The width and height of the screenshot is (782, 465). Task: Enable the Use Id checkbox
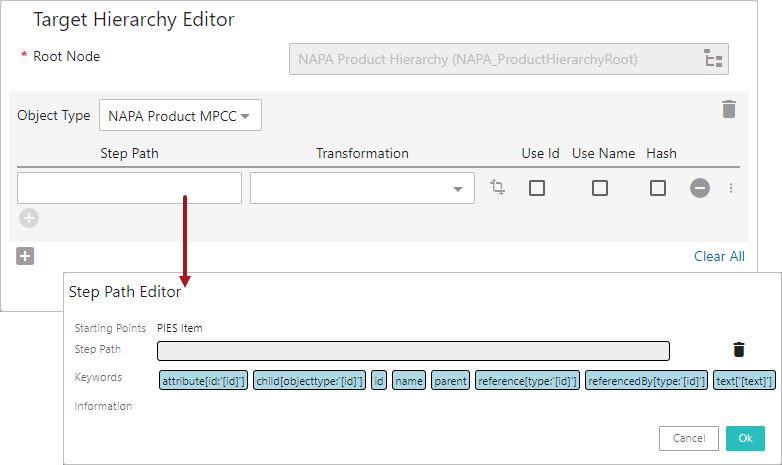[537, 188]
